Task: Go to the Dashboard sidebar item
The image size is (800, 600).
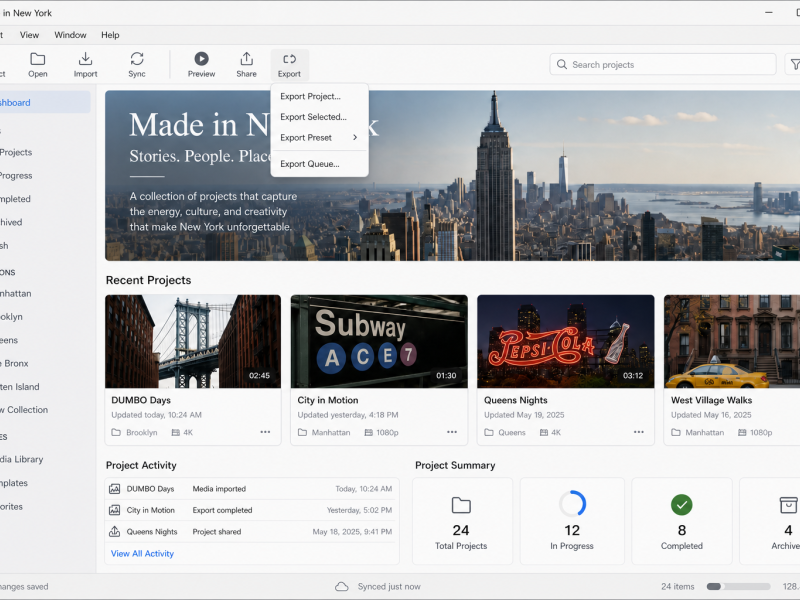Action: [43, 103]
